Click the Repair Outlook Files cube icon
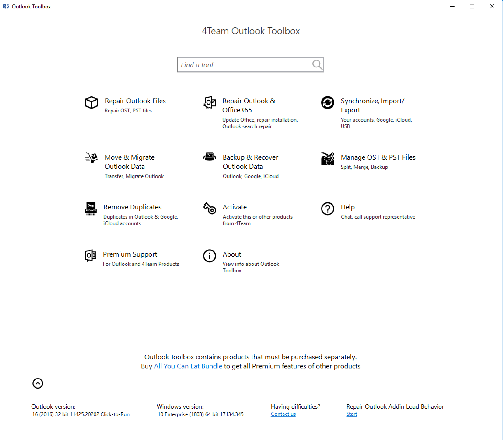 click(91, 102)
